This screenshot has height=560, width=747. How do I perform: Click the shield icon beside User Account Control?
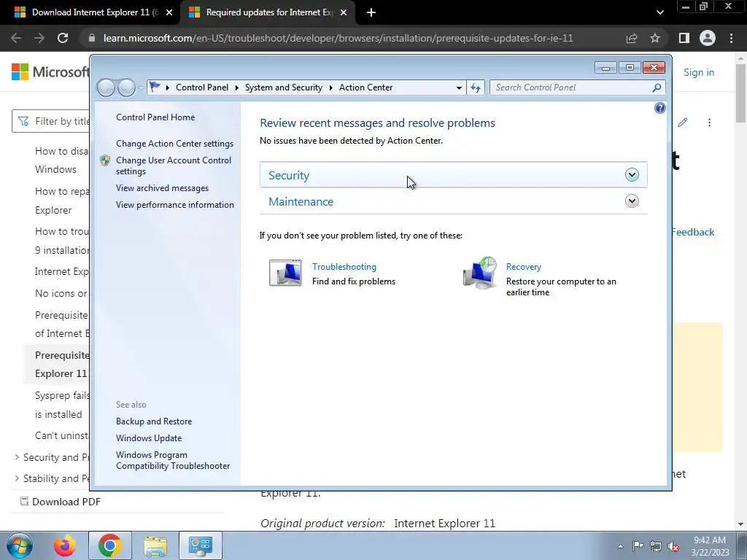click(x=105, y=160)
